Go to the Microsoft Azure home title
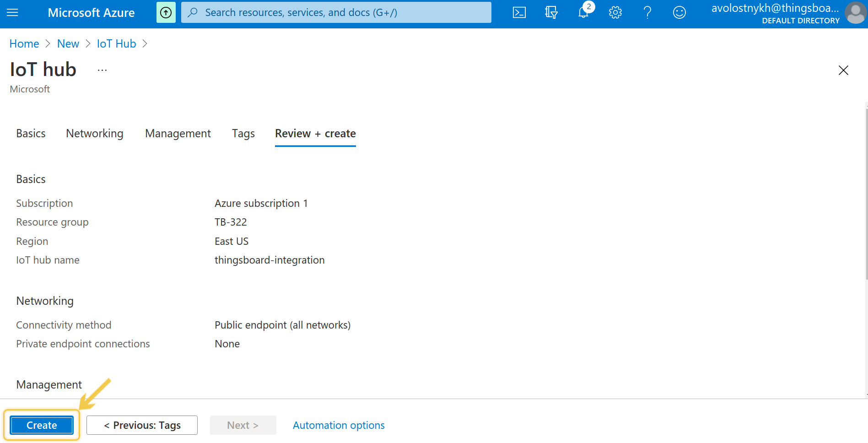The image size is (868, 443). point(91,12)
